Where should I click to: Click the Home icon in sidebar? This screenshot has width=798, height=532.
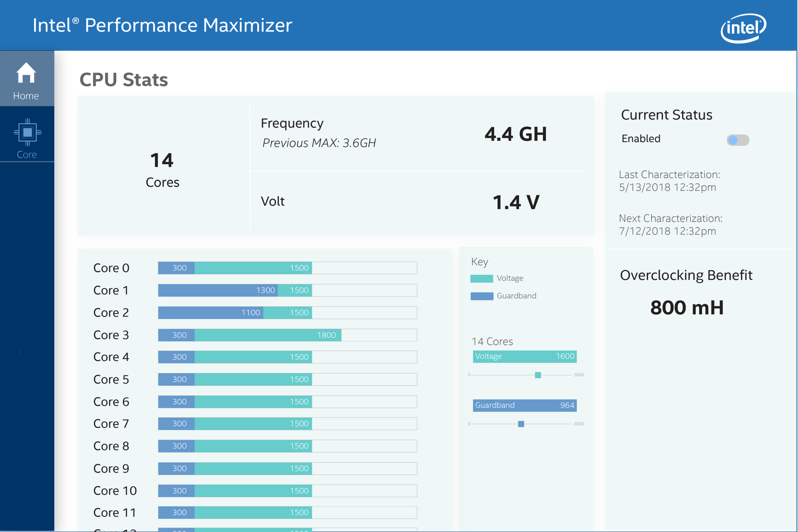[26, 72]
